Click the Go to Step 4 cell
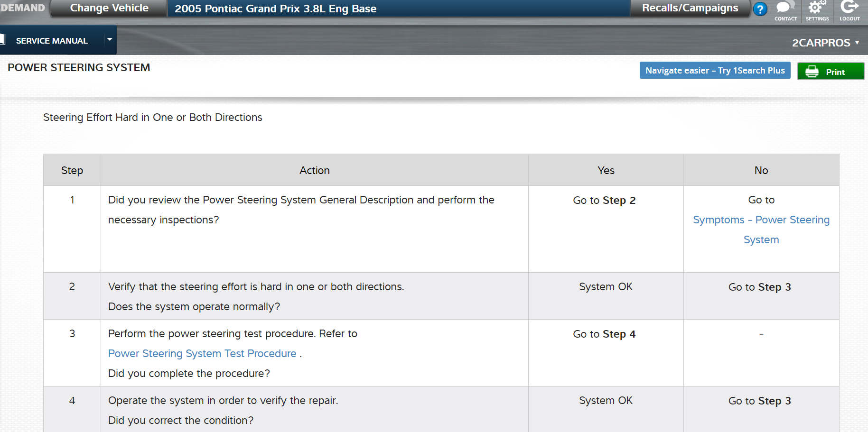The image size is (868, 432). tap(604, 334)
